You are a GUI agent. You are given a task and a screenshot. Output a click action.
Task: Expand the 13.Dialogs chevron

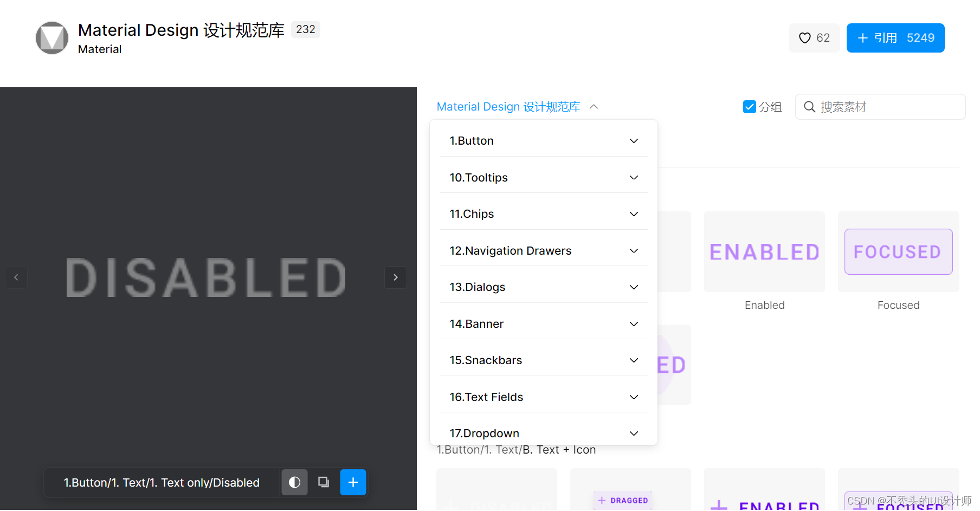pyautogui.click(x=634, y=287)
